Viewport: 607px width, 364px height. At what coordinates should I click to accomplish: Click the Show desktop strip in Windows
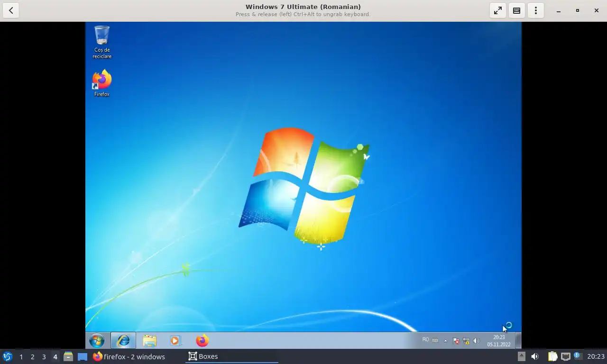[x=518, y=340]
